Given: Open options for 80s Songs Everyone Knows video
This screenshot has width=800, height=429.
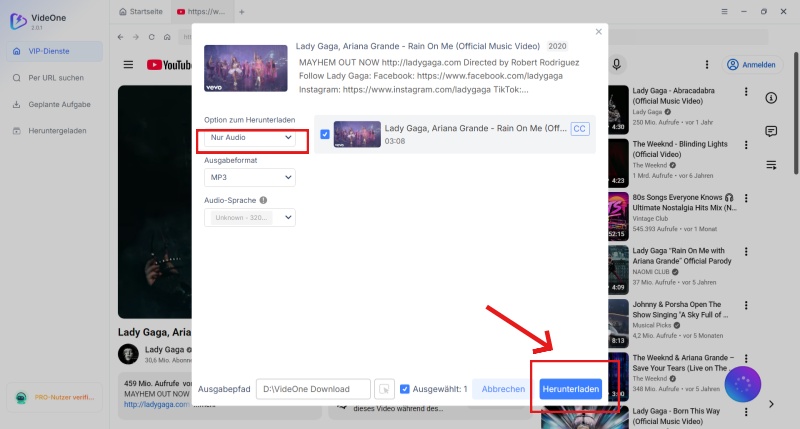Looking at the screenshot, I should click(746, 198).
